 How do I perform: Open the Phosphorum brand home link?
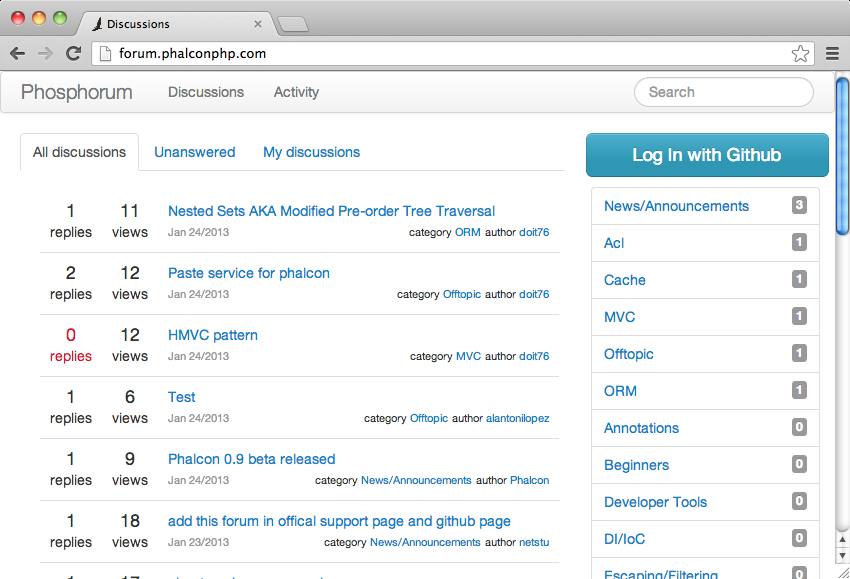77,92
